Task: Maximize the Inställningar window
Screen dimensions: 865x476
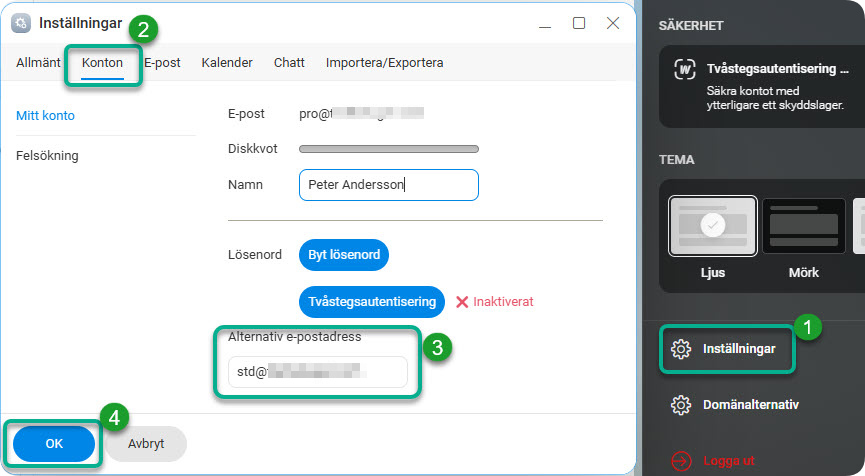Action: click(578, 23)
